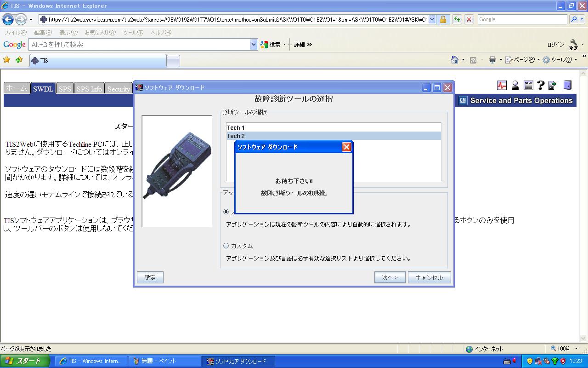Select the カスタム radio button
588x368 pixels.
coord(226,246)
